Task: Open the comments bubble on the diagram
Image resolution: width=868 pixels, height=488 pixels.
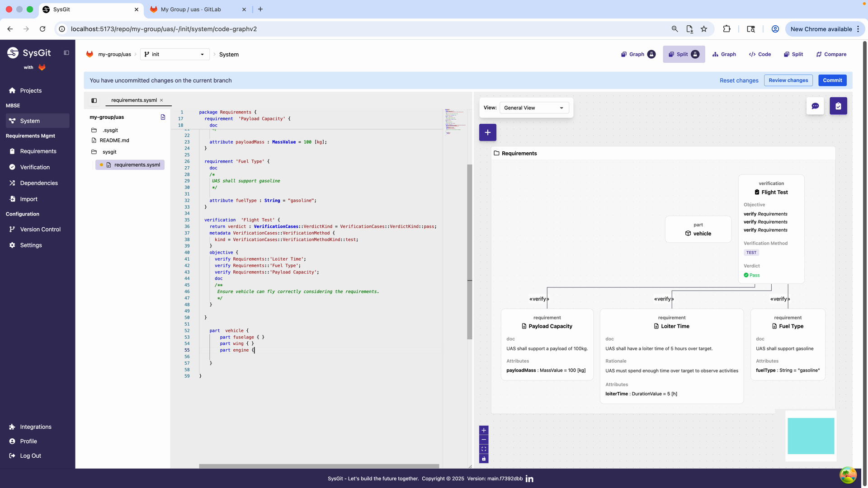Action: pyautogui.click(x=815, y=106)
